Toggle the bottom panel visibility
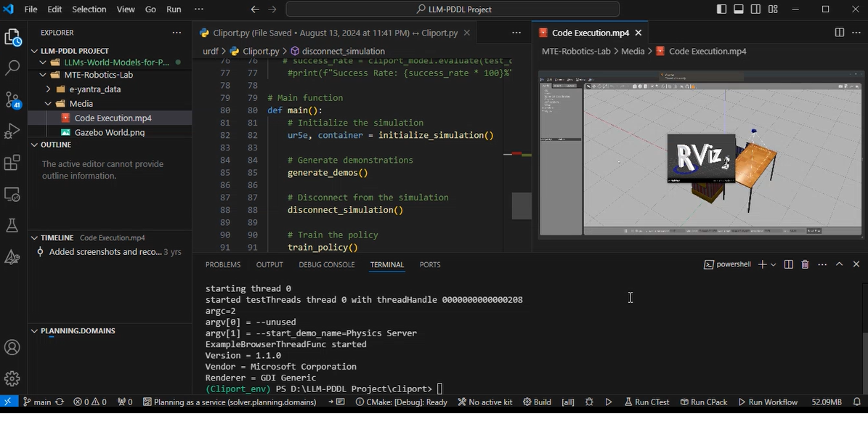 point(739,9)
